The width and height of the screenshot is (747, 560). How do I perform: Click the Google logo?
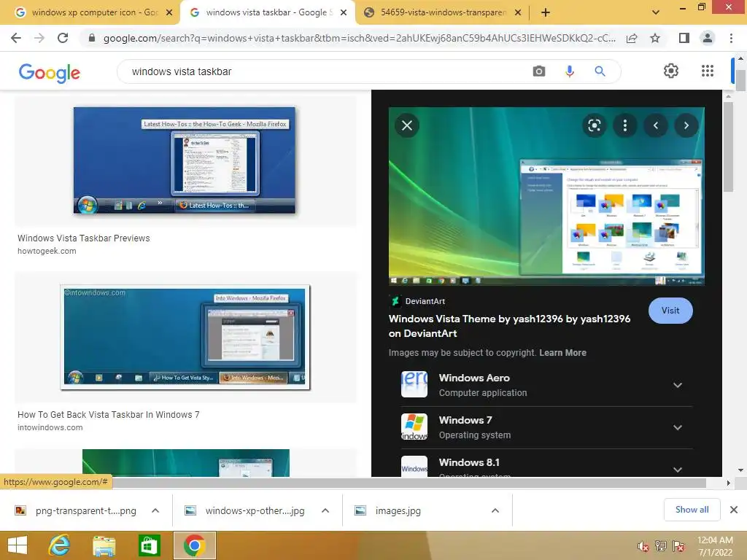49,73
